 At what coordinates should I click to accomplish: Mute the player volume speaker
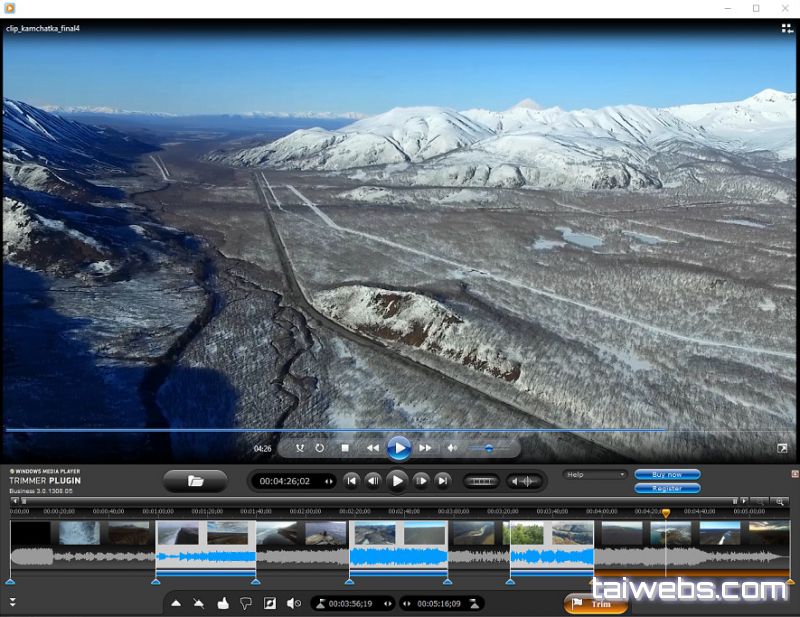point(452,448)
